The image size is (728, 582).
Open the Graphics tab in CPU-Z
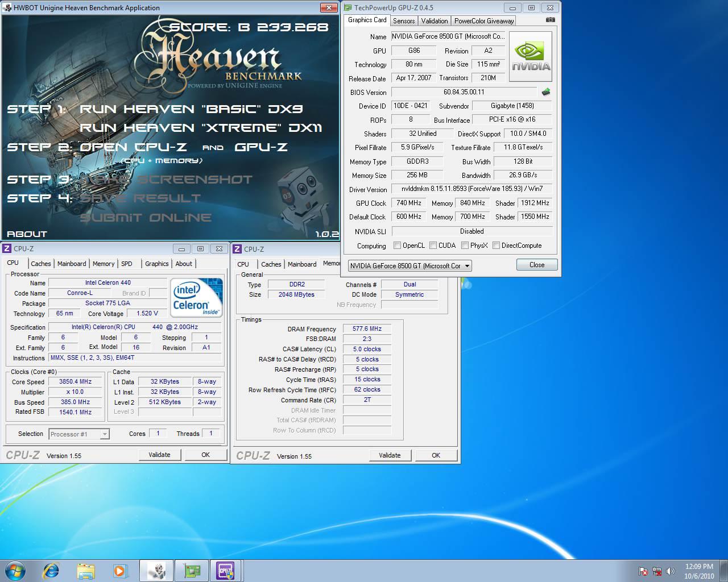(157, 264)
